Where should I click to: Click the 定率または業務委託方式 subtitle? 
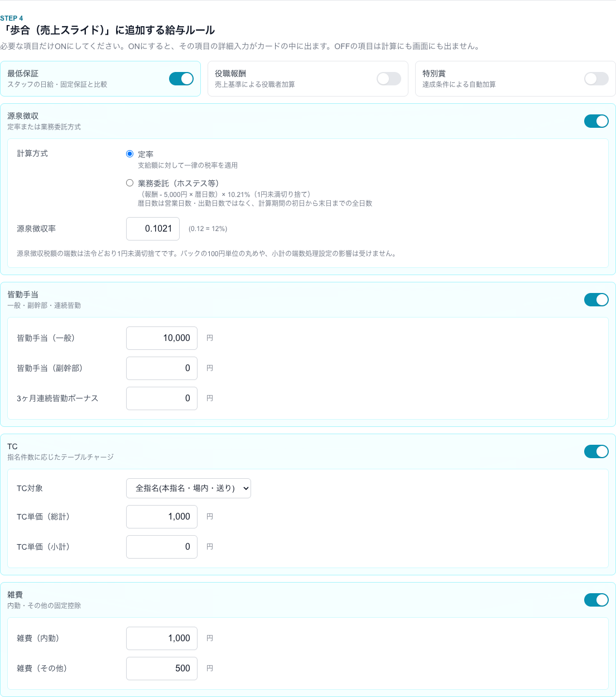point(44,127)
